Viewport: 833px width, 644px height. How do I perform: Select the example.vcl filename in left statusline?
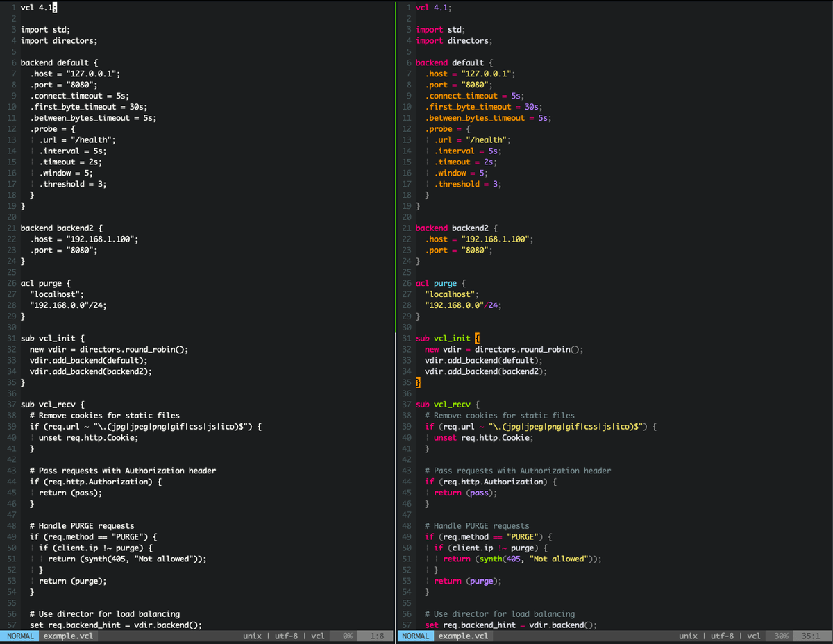point(68,636)
